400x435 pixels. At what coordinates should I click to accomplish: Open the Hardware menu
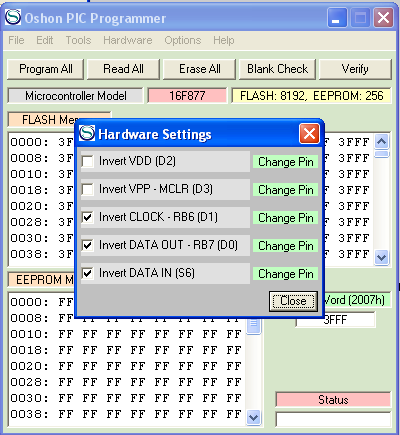(x=128, y=40)
